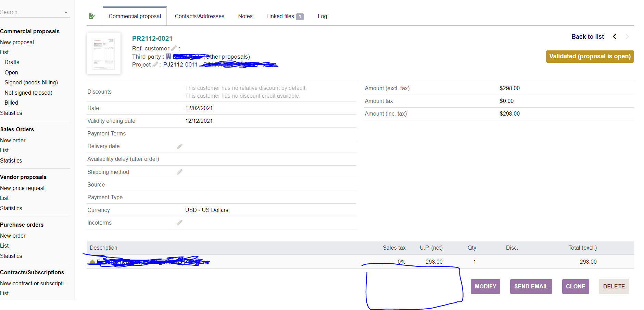The height and width of the screenshot is (310, 644).
Task: Click in the Search input field
Action: pyautogui.click(x=31, y=12)
